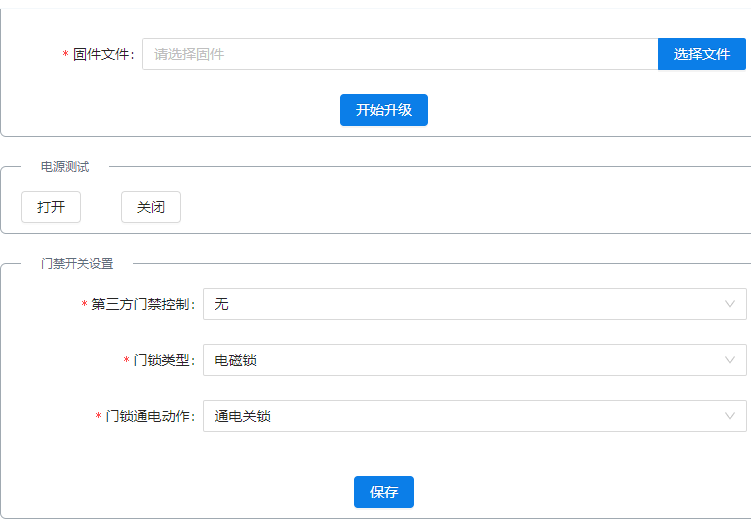Click the 选择文件 button
The height and width of the screenshot is (522, 751).
pyautogui.click(x=701, y=54)
